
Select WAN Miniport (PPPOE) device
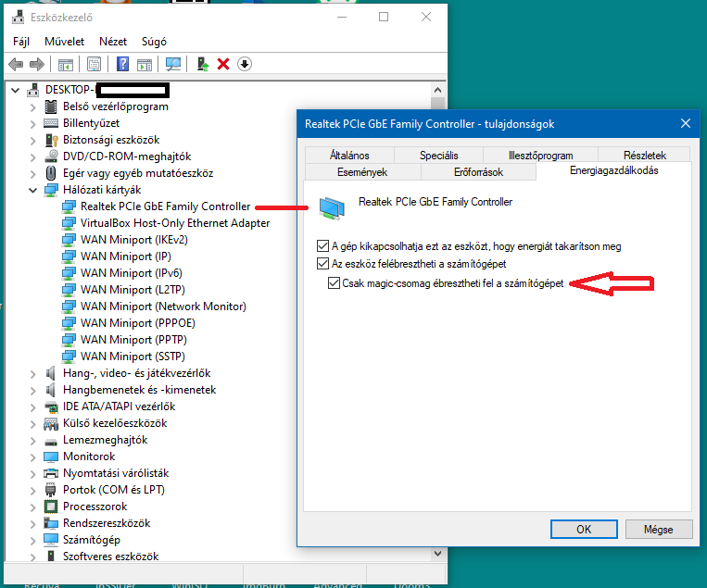click(137, 323)
